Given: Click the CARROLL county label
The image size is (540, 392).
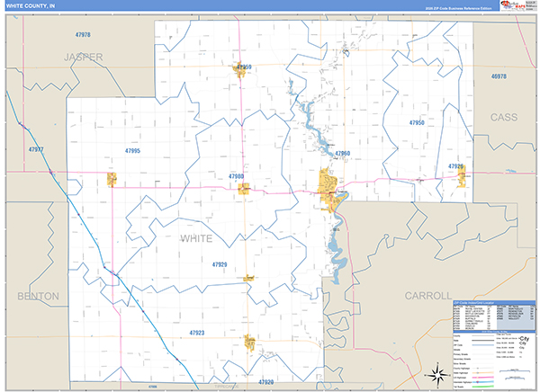Looking at the screenshot, I should pyautogui.click(x=428, y=296).
